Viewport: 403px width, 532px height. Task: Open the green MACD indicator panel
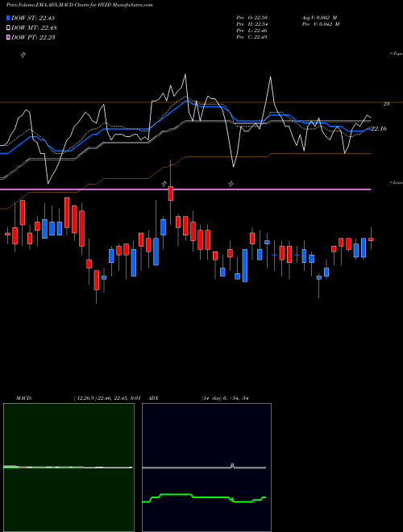[x=69, y=468]
